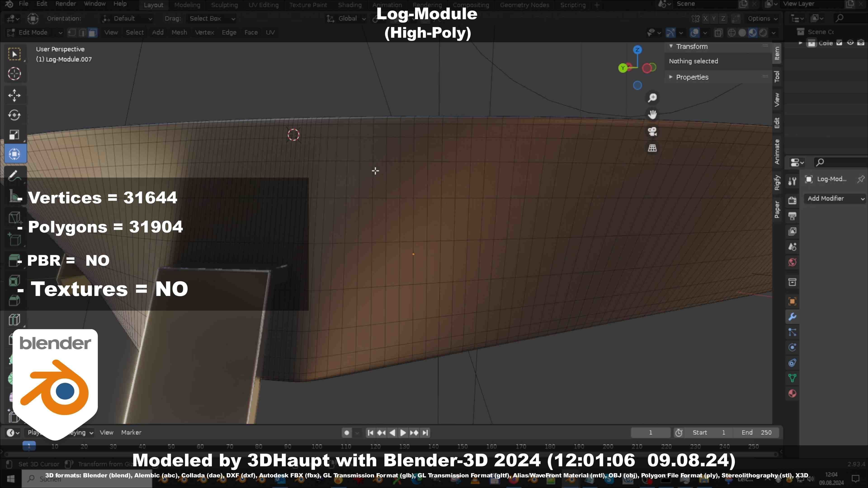Select the Rotate tool

click(x=14, y=115)
